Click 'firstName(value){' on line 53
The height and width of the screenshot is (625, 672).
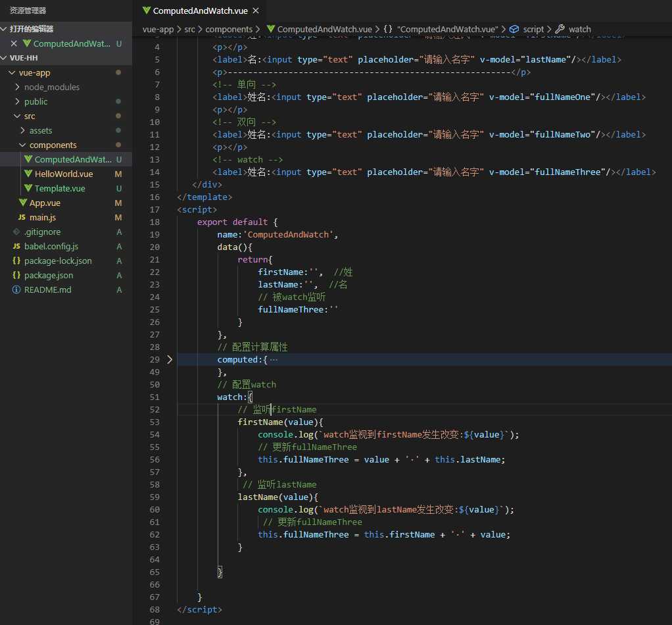pos(280,422)
